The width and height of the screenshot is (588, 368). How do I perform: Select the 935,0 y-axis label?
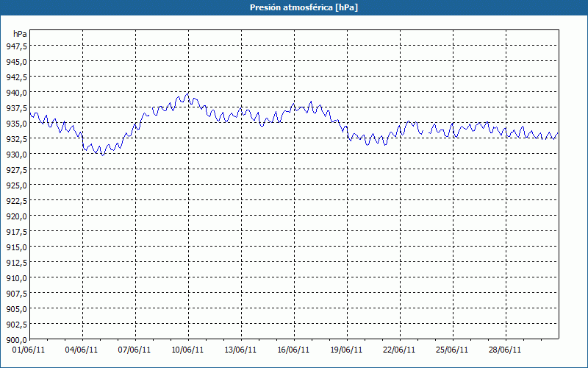pos(16,124)
